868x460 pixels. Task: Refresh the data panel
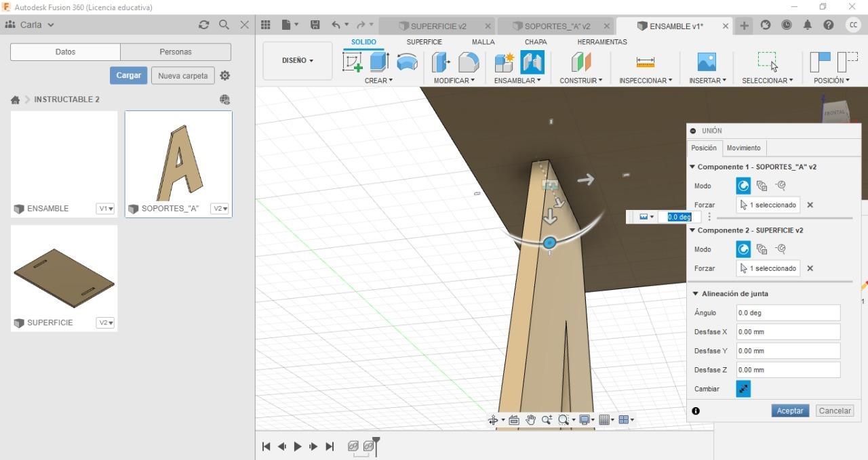pos(204,24)
